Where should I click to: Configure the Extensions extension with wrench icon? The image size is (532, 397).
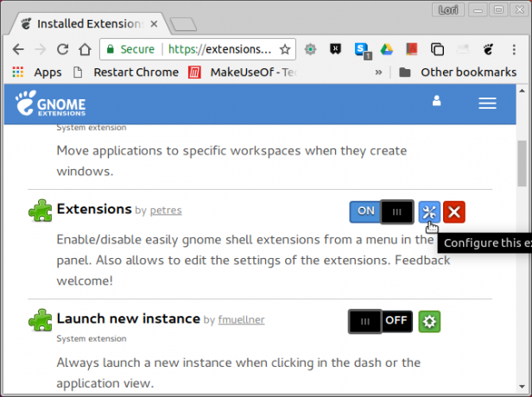pos(429,212)
